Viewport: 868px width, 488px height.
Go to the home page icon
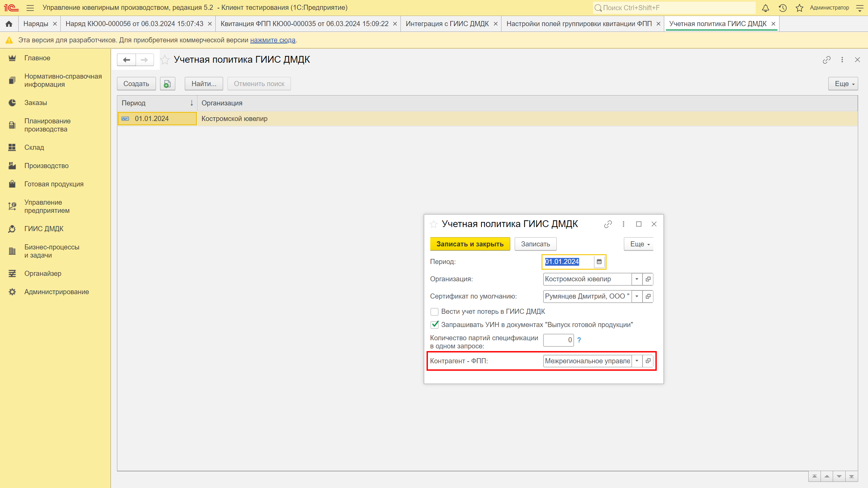click(9, 24)
